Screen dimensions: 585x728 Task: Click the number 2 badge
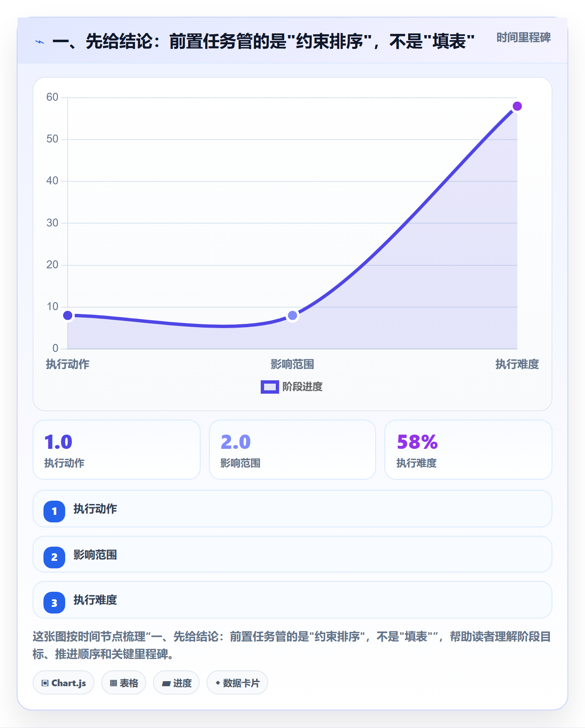click(54, 557)
